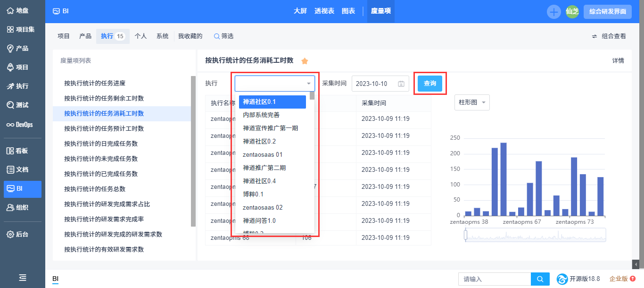Open the BI icon in sidebar

[10, 188]
